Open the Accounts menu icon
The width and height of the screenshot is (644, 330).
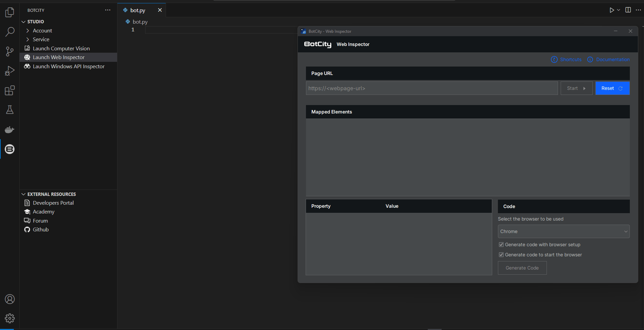[10, 299]
